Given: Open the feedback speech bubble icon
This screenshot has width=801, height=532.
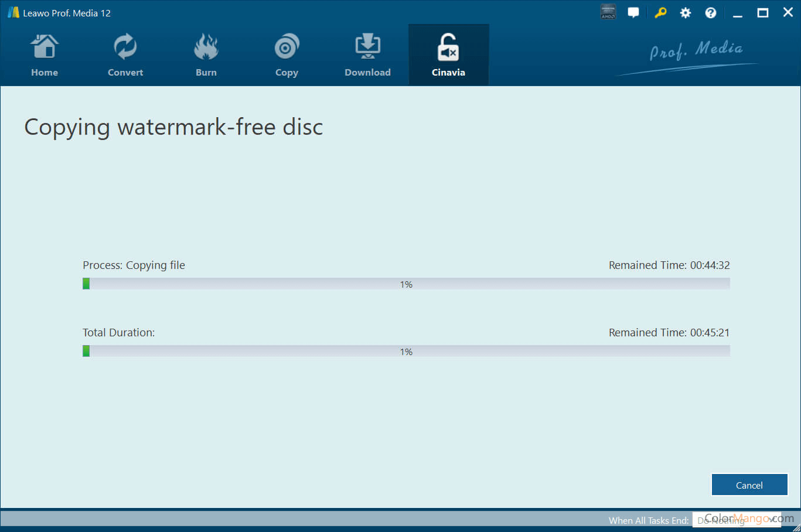Looking at the screenshot, I should click(633, 12).
